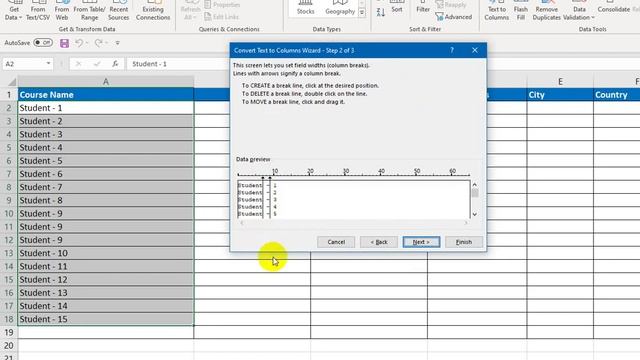Click ruler position 20 in data preview
This screenshot has height=360, width=640.
click(310, 171)
